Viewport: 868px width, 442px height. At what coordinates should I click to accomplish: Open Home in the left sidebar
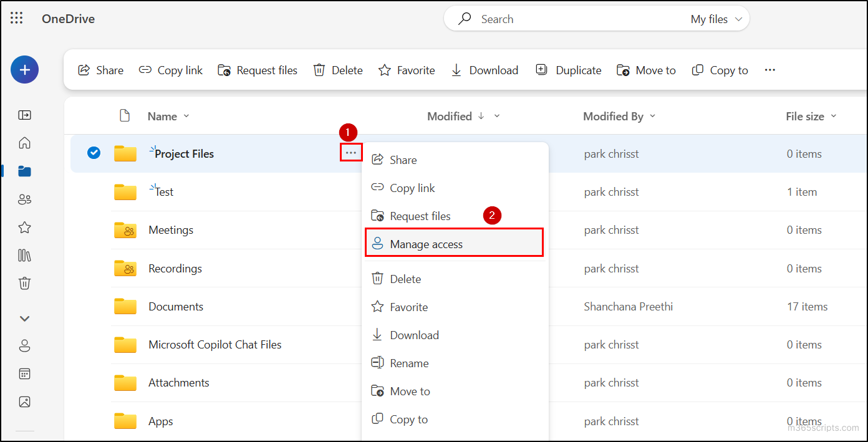(x=25, y=143)
